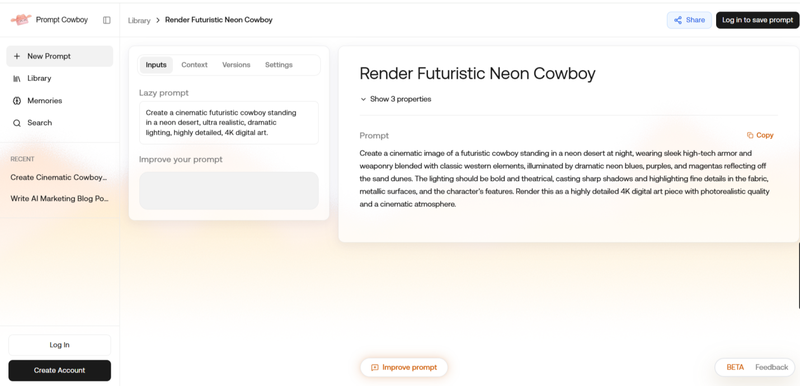Click the Library breadcrumb link

pyautogui.click(x=139, y=20)
